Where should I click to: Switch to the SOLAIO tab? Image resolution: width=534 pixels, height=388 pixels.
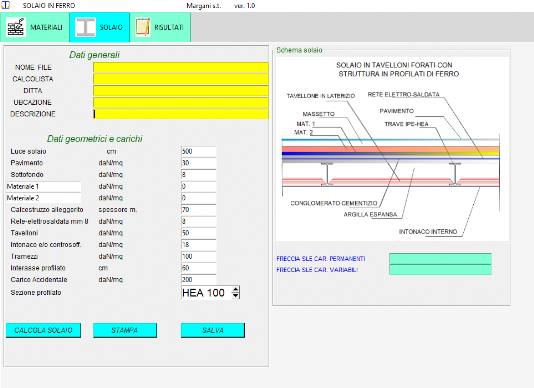99,27
